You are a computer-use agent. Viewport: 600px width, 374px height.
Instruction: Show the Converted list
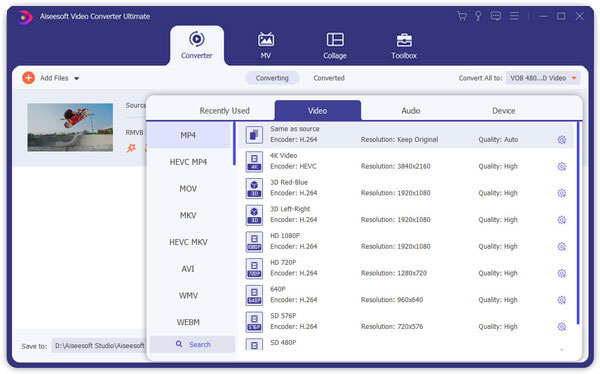pos(329,78)
